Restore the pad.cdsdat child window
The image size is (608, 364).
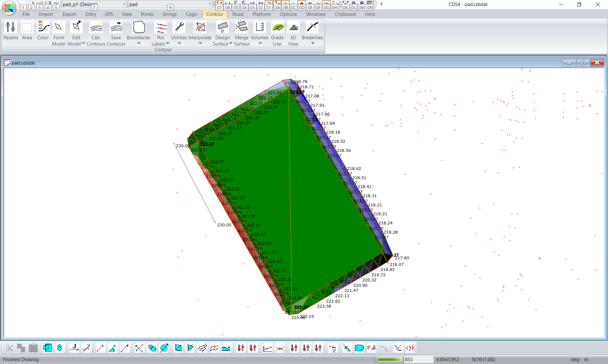click(583, 63)
